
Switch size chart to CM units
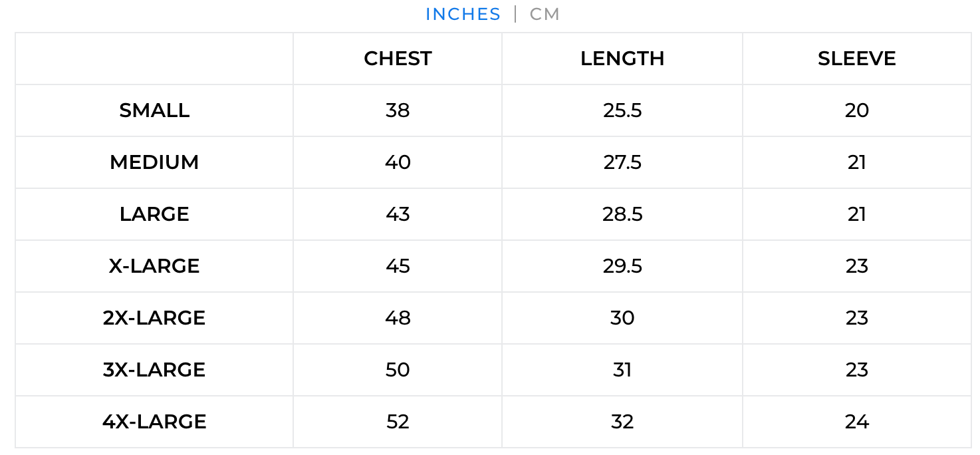point(545,14)
